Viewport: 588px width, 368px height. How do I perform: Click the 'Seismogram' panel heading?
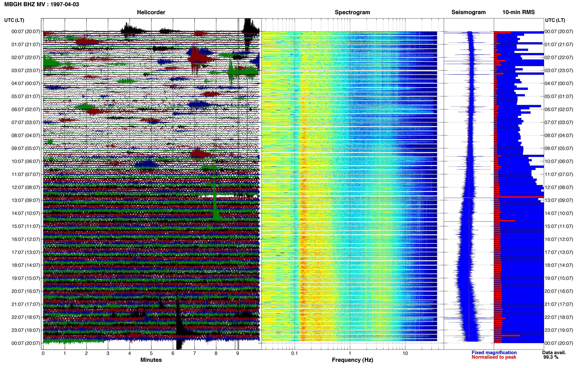(468, 12)
